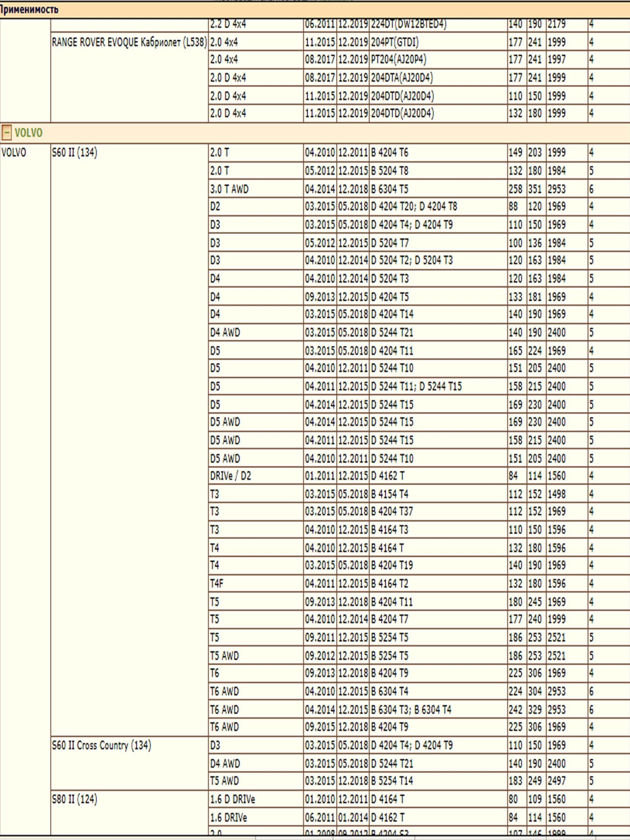
Task: Select engine code B 4204 T37
Action: 392,512
